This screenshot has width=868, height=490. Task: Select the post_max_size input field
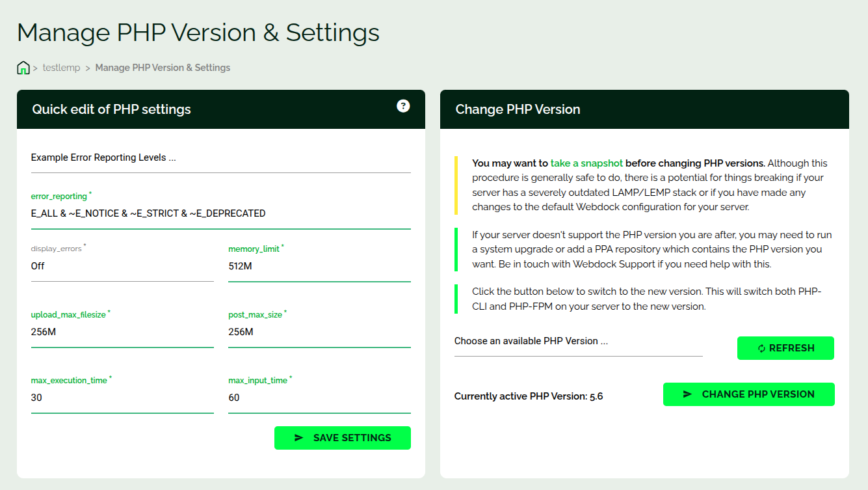point(319,332)
